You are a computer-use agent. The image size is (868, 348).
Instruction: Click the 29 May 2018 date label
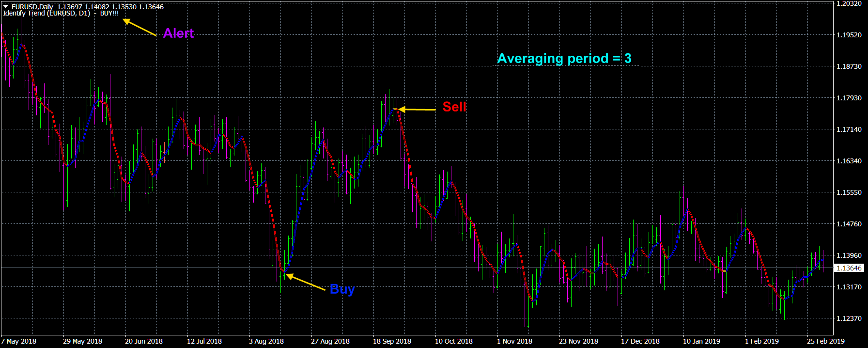(82, 341)
